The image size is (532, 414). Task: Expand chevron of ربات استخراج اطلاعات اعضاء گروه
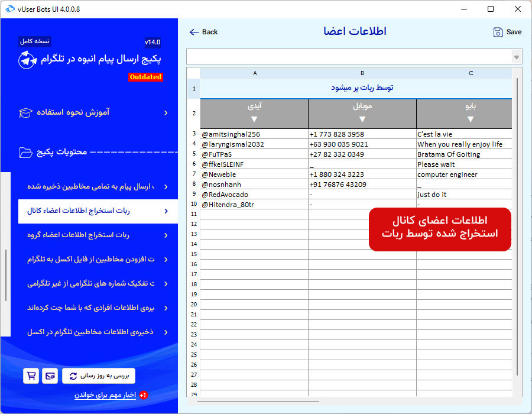coord(166,235)
